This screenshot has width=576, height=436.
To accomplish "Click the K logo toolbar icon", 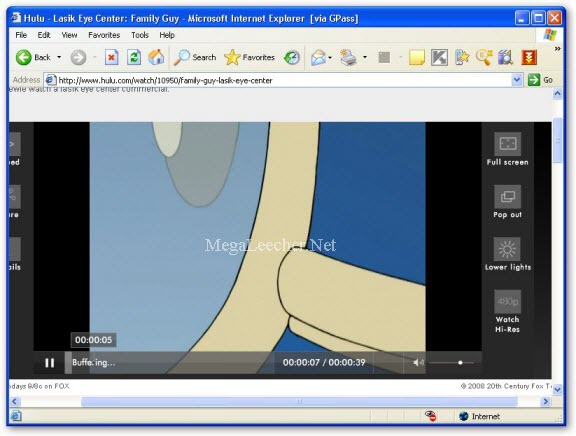I will [x=439, y=57].
